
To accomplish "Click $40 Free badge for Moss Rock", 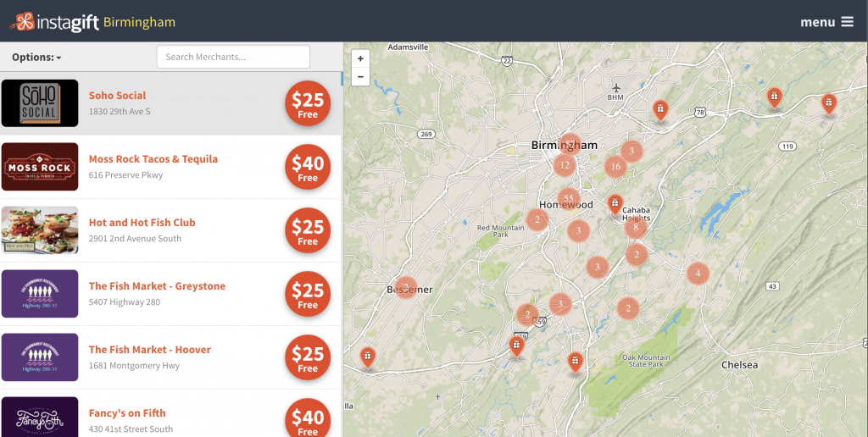I will [307, 167].
